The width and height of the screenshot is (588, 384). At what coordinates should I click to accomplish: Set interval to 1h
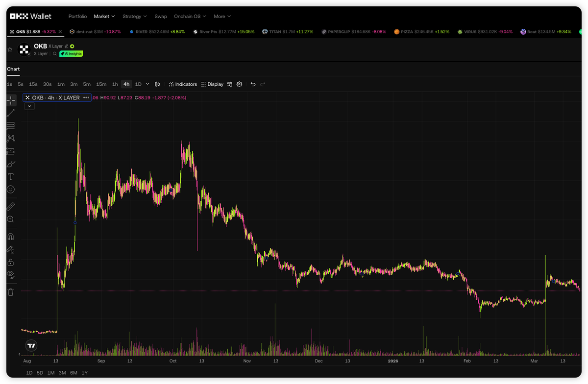point(115,84)
